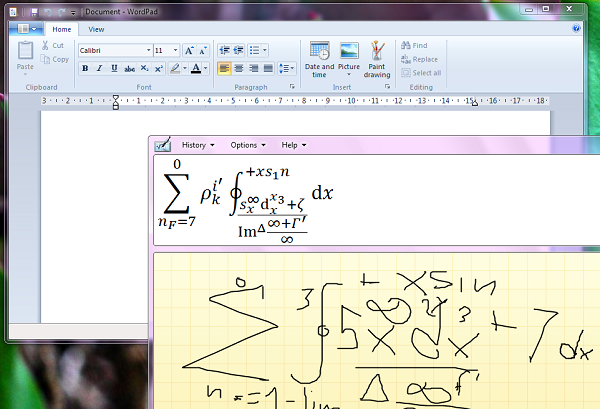Screen dimensions: 600x409
Task: Click the bullet list button
Action: pyautogui.click(x=254, y=50)
